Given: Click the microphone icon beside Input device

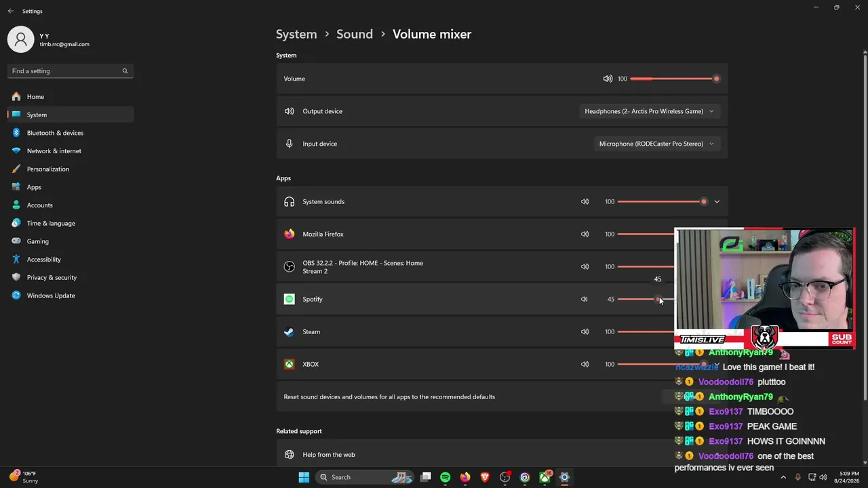Looking at the screenshot, I should (x=290, y=144).
